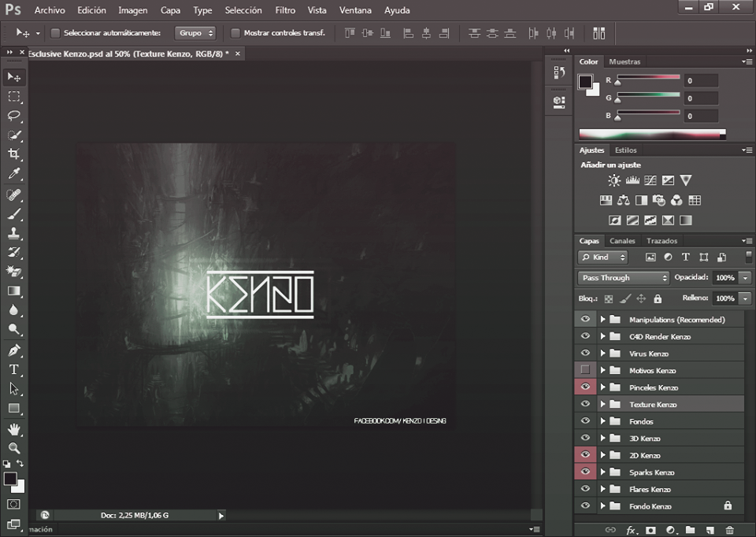
Task: Open the Opacidad slider dropdown arrow
Action: tap(746, 278)
